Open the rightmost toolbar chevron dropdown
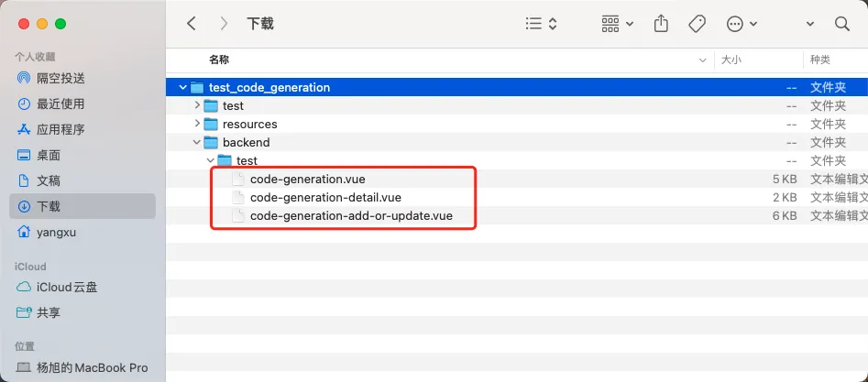The image size is (868, 382). click(810, 25)
